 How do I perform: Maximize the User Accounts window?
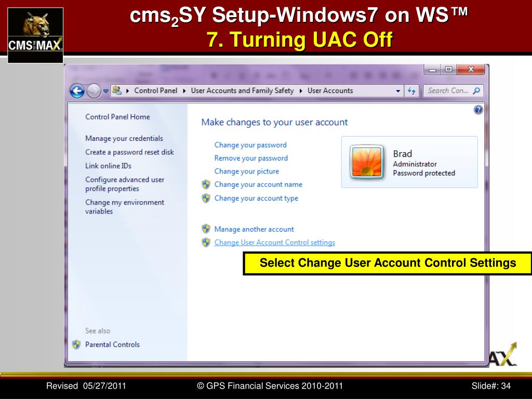[x=448, y=70]
